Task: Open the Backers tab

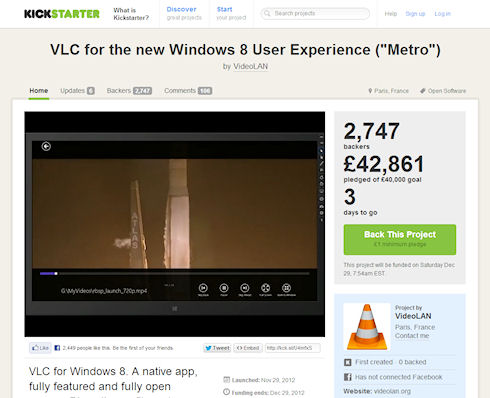Action: tap(129, 91)
